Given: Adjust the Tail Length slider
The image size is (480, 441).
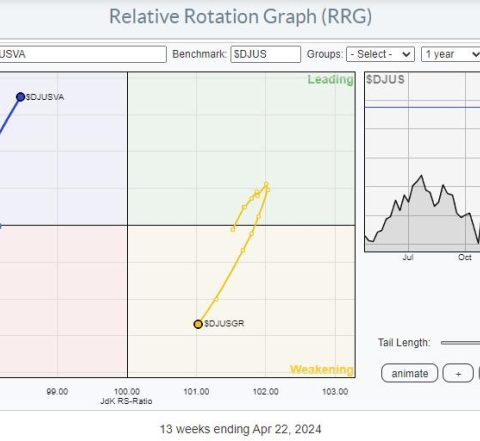Looking at the screenshot, I should pos(460,343).
